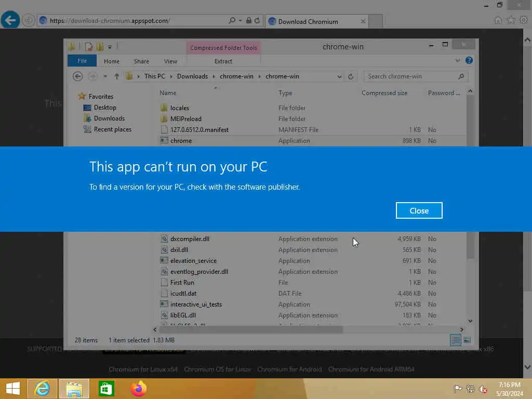Open the File tab in Explorer ribbon

coord(82,61)
